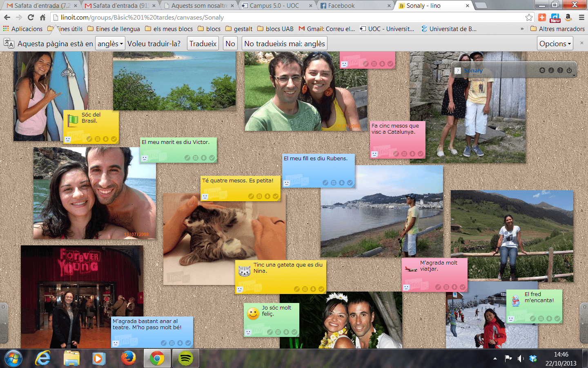Peel off 'Jo sóc molt feliç' sticky with checkmark

coord(294,332)
